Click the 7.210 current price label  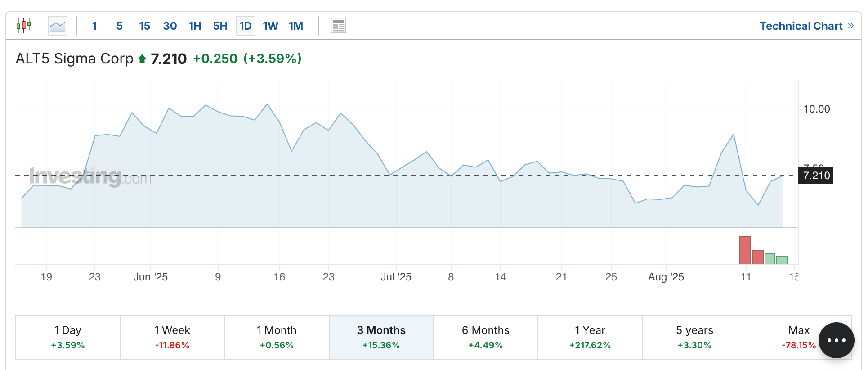pyautogui.click(x=816, y=176)
